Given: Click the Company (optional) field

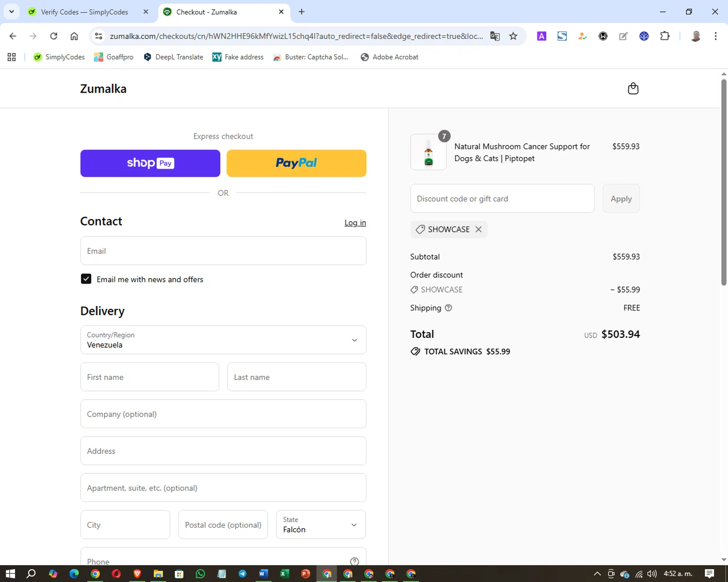Looking at the screenshot, I should (223, 414).
